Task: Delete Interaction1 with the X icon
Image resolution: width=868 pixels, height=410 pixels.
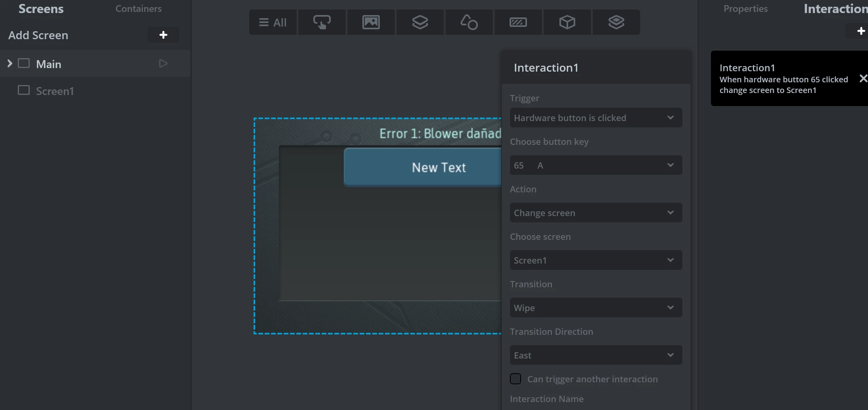Action: 863,78
